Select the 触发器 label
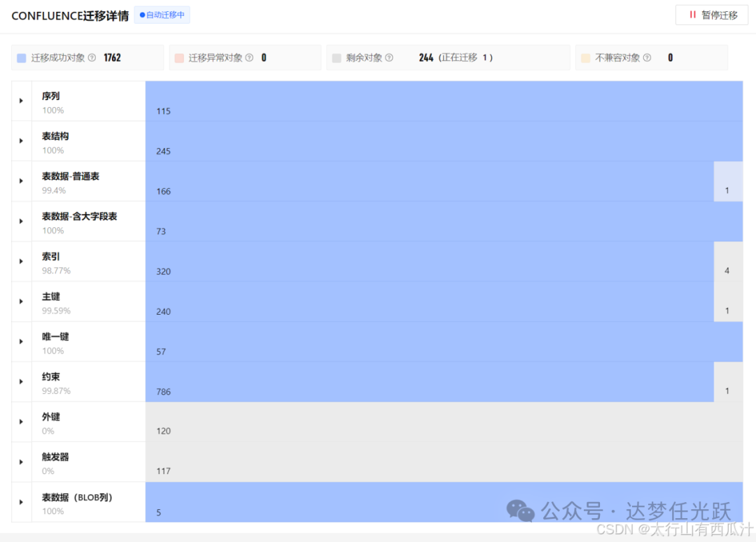Image resolution: width=756 pixels, height=542 pixels. [x=55, y=457]
